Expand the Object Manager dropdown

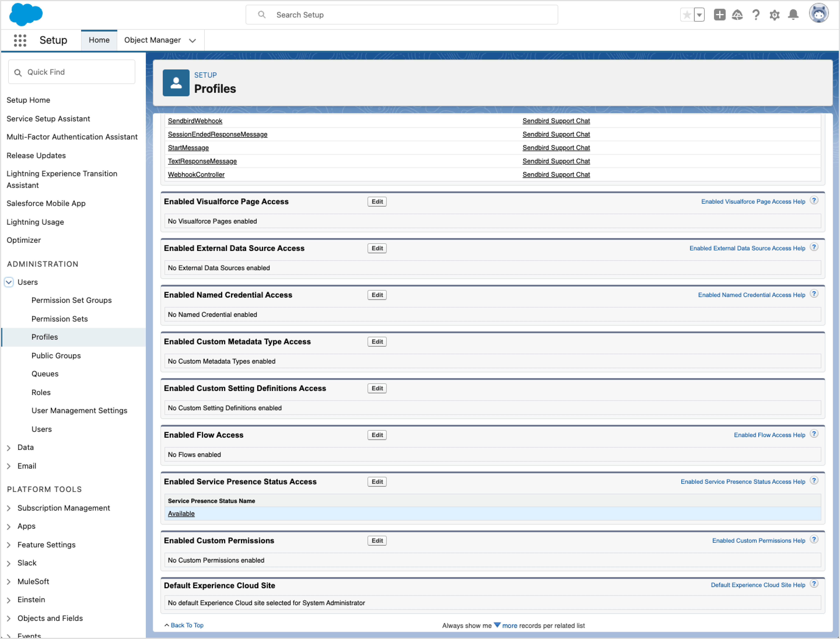pos(192,40)
